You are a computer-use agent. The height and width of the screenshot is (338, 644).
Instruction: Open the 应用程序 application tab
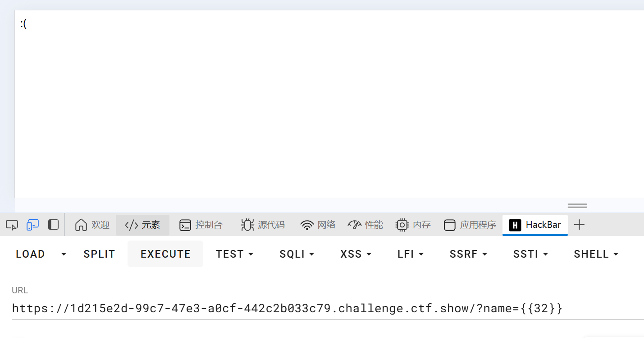point(470,225)
